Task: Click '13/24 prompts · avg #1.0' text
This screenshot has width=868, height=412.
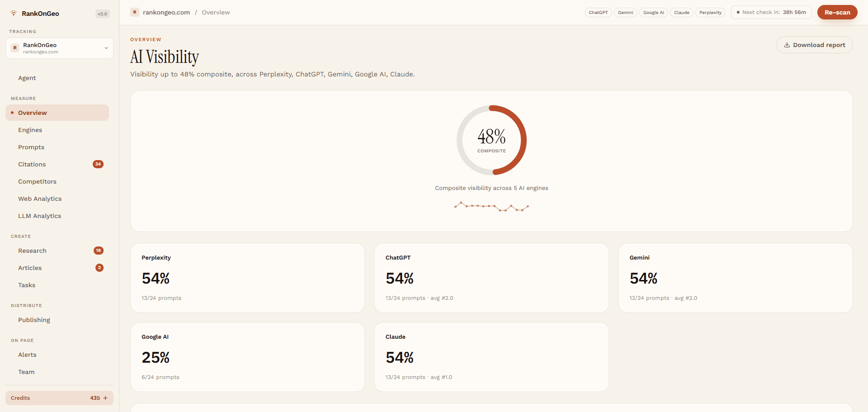Action: click(x=419, y=377)
